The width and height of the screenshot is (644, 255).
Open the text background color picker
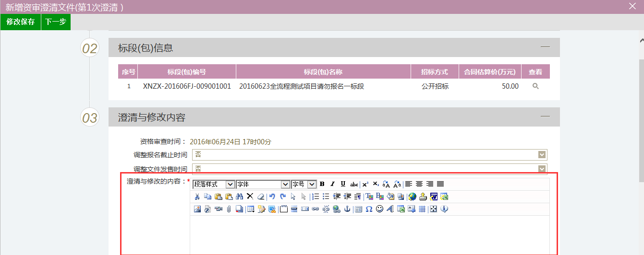tap(380, 197)
